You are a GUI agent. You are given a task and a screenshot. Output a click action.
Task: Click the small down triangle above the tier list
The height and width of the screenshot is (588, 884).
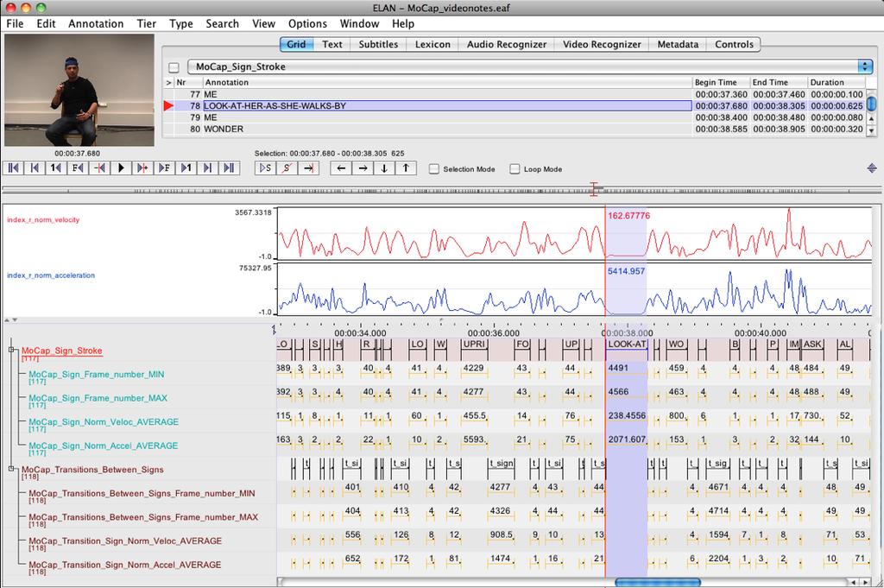click(15, 320)
